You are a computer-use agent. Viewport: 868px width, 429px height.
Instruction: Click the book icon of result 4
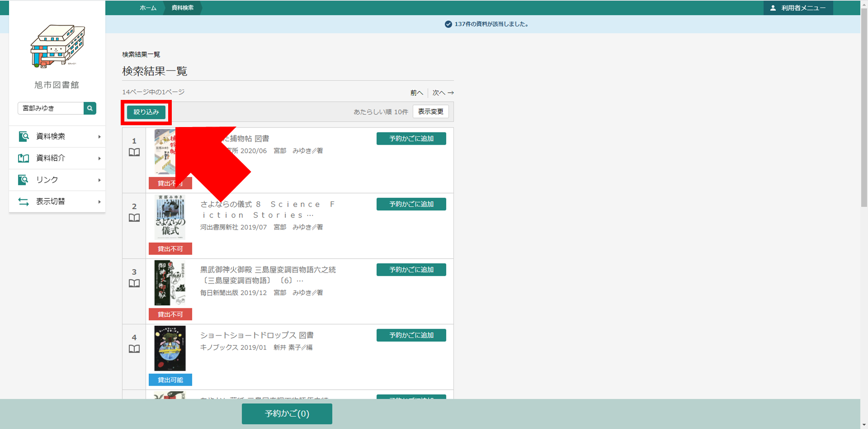tap(134, 349)
